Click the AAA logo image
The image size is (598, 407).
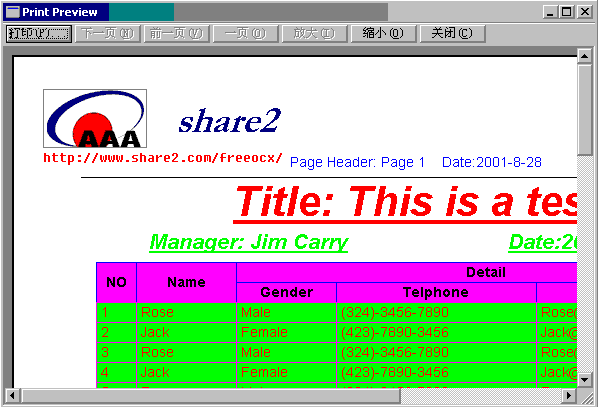(x=95, y=119)
